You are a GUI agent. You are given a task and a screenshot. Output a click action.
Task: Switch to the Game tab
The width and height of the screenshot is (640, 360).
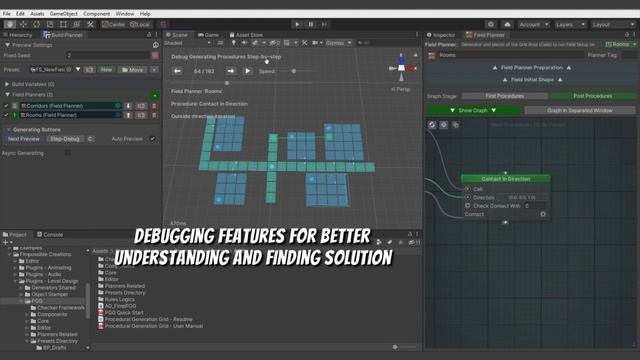tap(208, 35)
